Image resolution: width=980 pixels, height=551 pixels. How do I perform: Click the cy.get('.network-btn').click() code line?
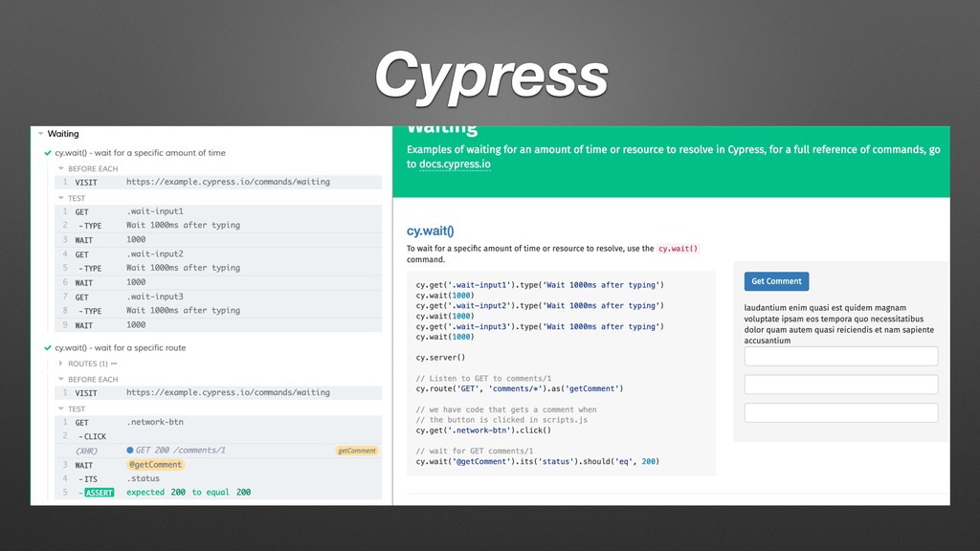483,430
